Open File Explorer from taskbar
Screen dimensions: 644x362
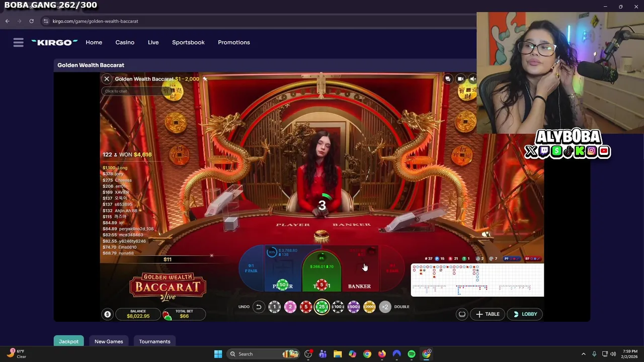pos(338,354)
